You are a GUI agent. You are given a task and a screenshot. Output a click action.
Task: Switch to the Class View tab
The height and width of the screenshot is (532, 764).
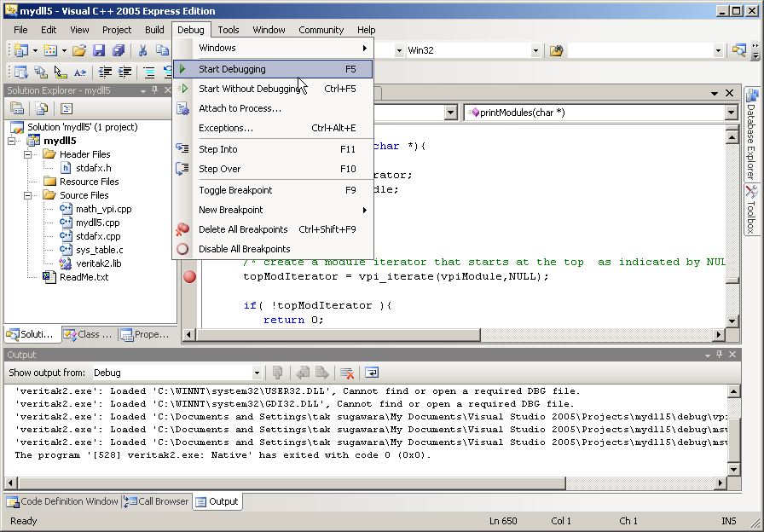coord(90,334)
